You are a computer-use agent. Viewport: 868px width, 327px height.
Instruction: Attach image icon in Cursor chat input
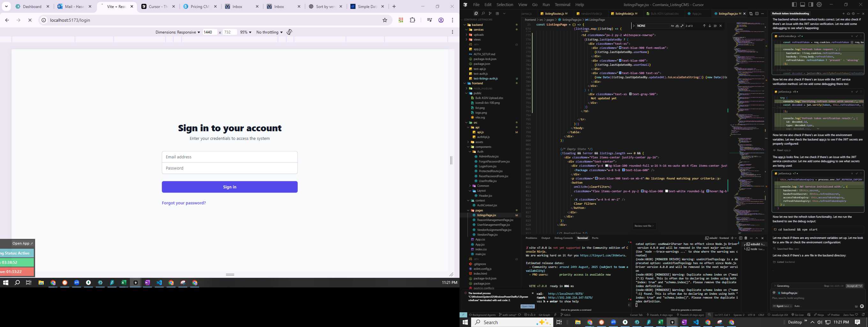(856, 306)
